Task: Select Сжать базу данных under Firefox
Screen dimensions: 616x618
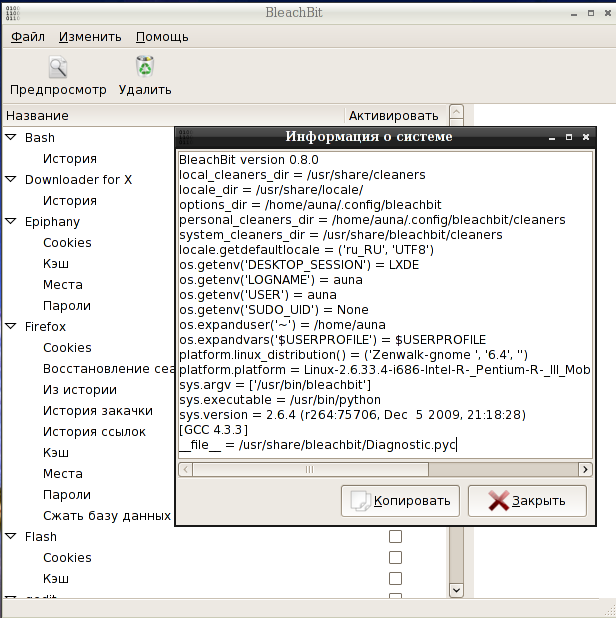Action: tap(107, 516)
